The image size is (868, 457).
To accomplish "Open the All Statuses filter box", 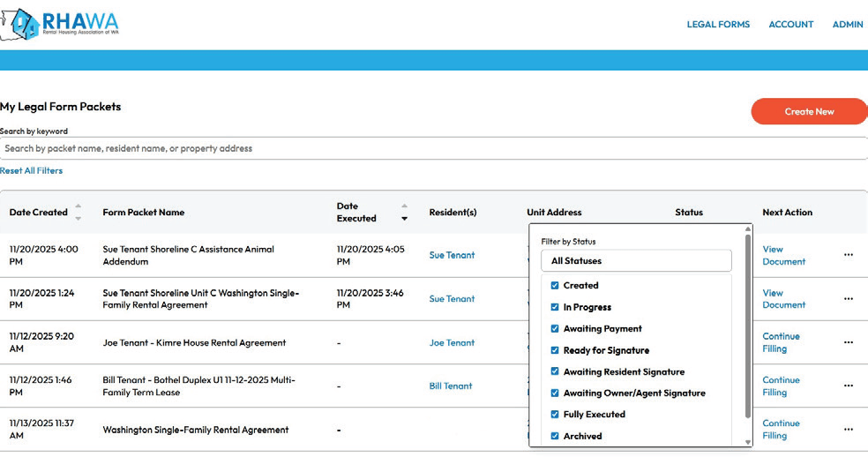I will click(x=636, y=261).
